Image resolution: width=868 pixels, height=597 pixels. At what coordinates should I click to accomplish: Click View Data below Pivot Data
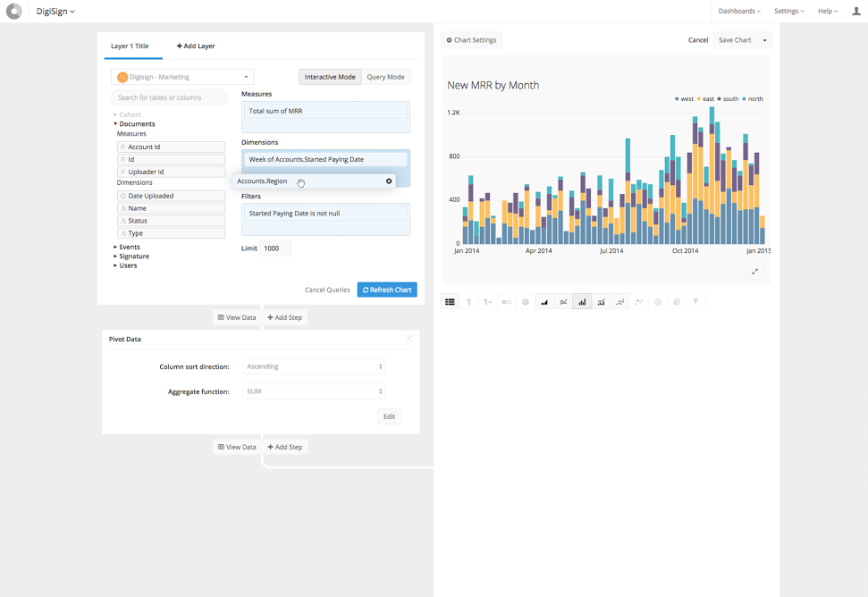pos(237,447)
